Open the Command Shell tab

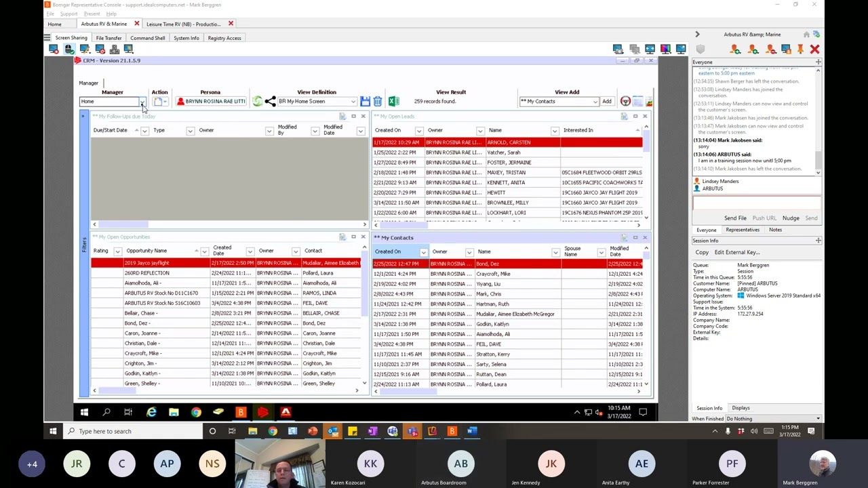(x=148, y=38)
